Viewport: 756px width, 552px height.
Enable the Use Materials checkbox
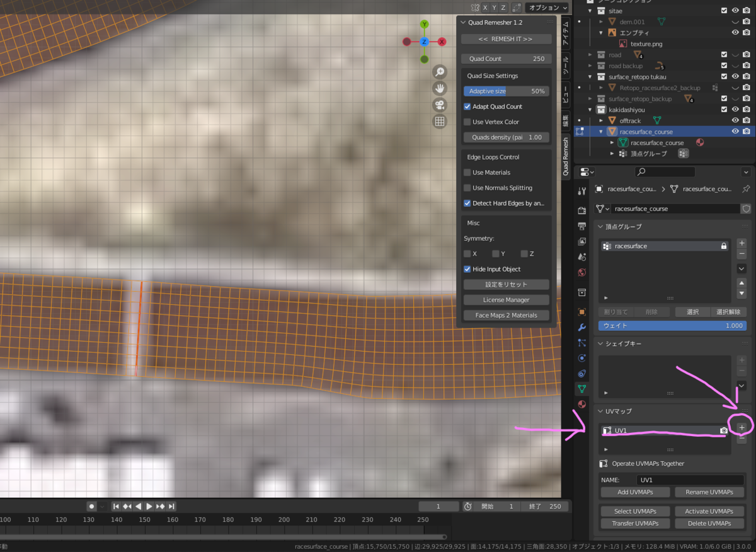tap(467, 172)
